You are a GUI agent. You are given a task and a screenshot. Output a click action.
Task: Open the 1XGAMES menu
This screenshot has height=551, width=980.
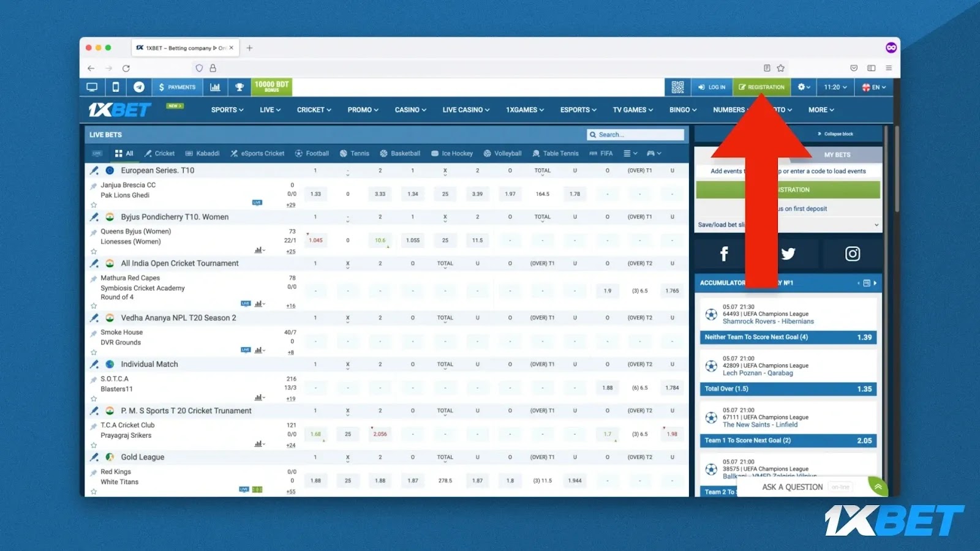coord(525,110)
